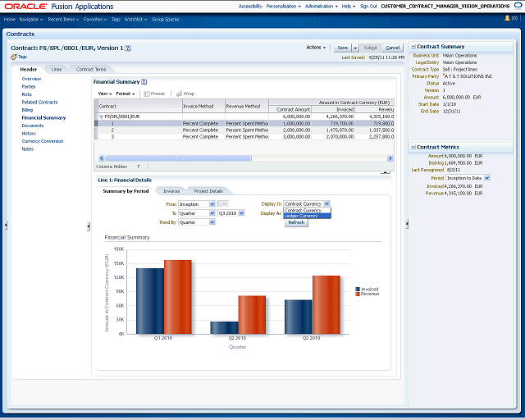Click the help icon beside the contract title

[x=128, y=48]
